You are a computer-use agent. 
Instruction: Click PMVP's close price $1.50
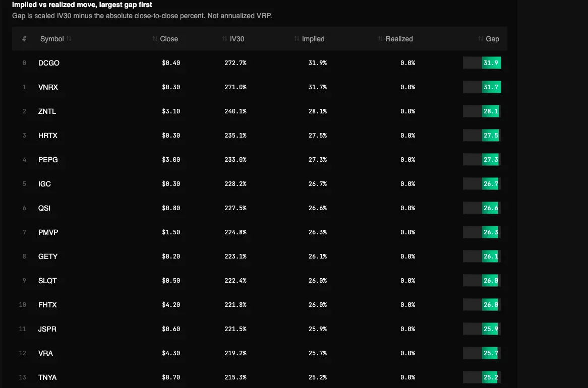pos(171,232)
